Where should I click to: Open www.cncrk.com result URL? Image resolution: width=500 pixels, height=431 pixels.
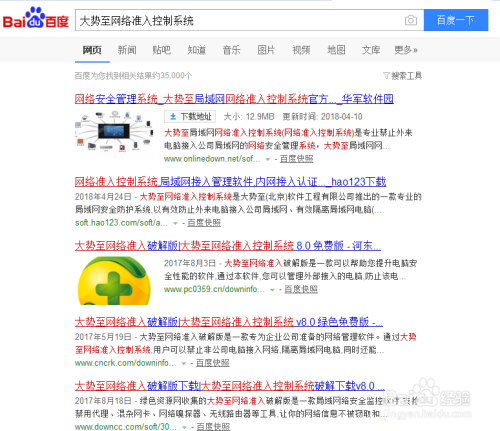coord(125,363)
